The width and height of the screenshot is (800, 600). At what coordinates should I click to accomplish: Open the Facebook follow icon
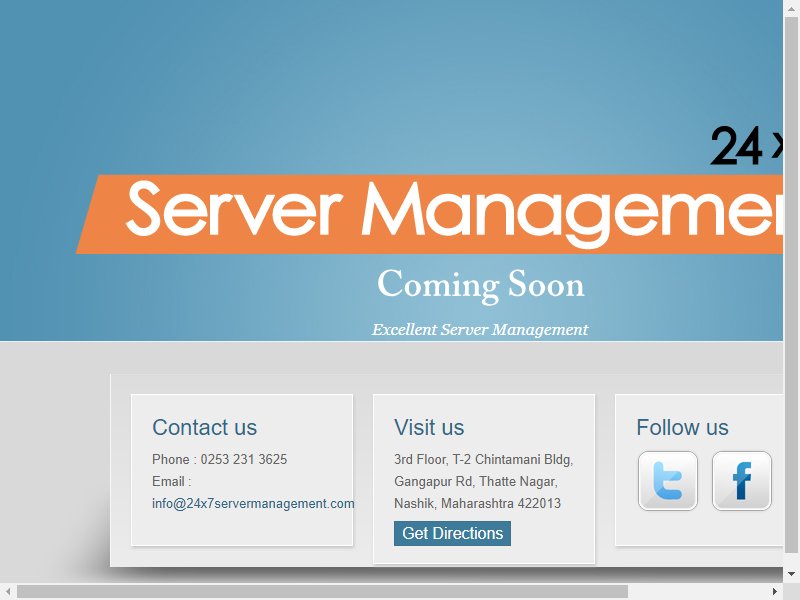pyautogui.click(x=741, y=481)
